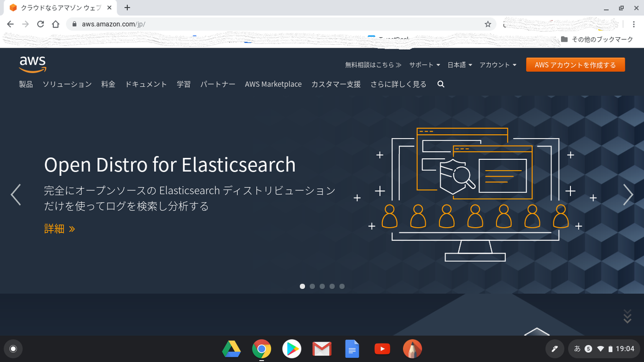Viewport: 644px width, 362px height.
Task: Bookmark this page with the star
Action: [x=488, y=24]
